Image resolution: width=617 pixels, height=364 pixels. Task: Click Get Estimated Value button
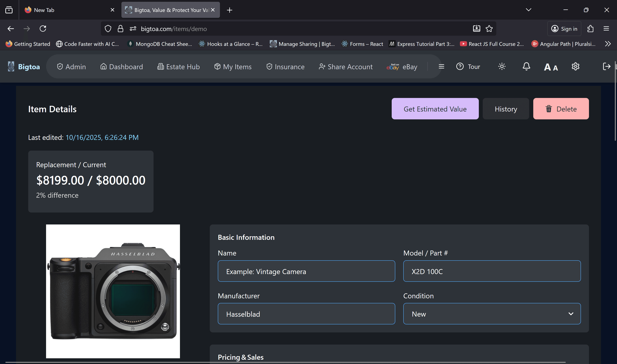(x=435, y=109)
